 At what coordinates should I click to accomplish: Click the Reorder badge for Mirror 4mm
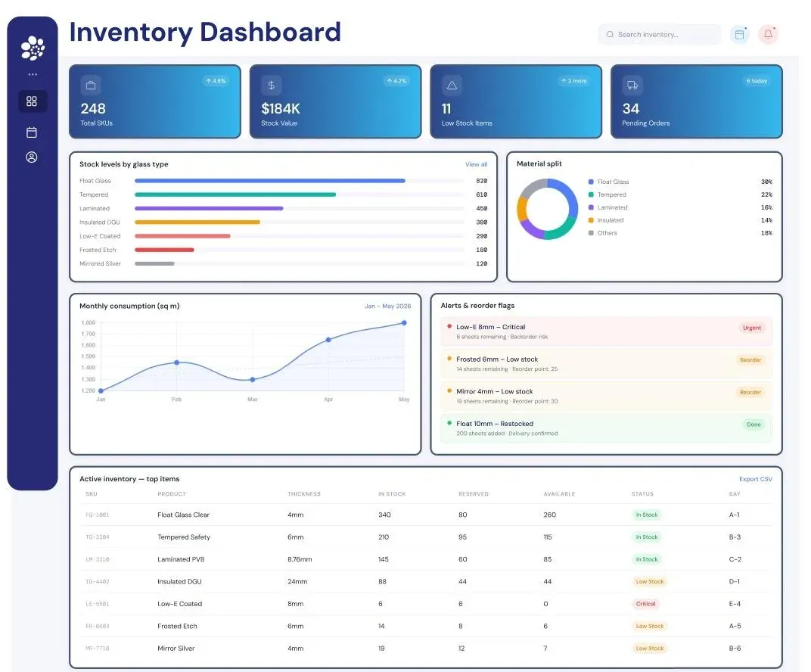[750, 393]
